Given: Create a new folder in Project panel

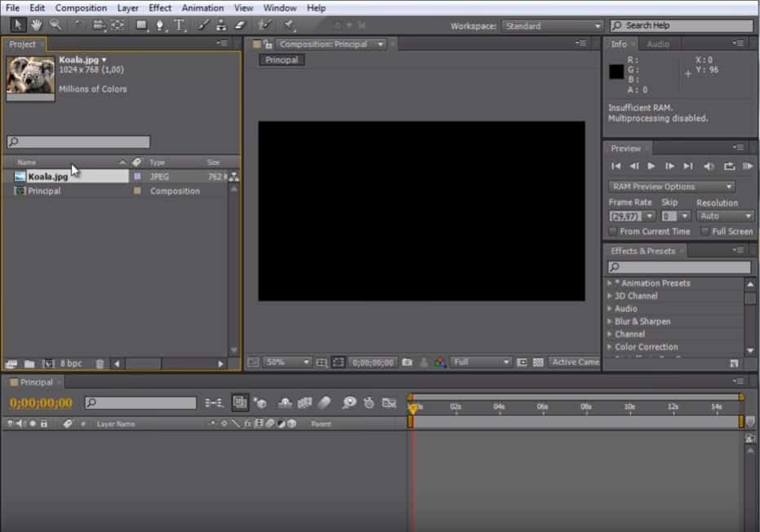Looking at the screenshot, I should click(x=29, y=363).
